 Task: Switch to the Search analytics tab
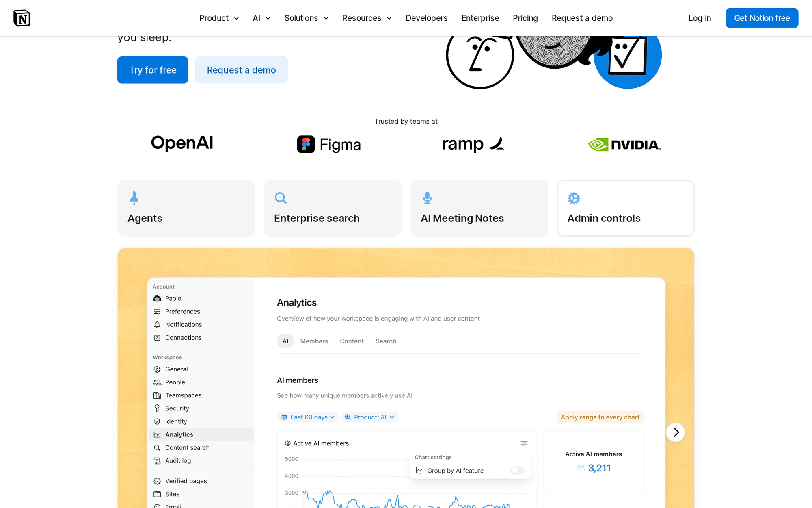[x=386, y=341]
